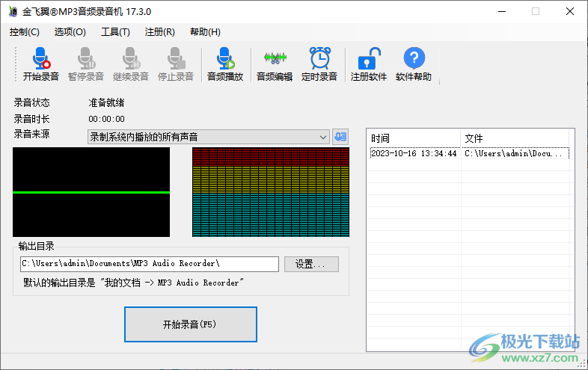The width and height of the screenshot is (588, 370).
Task: Click the 继续录音 toolbar icon
Action: (x=130, y=64)
